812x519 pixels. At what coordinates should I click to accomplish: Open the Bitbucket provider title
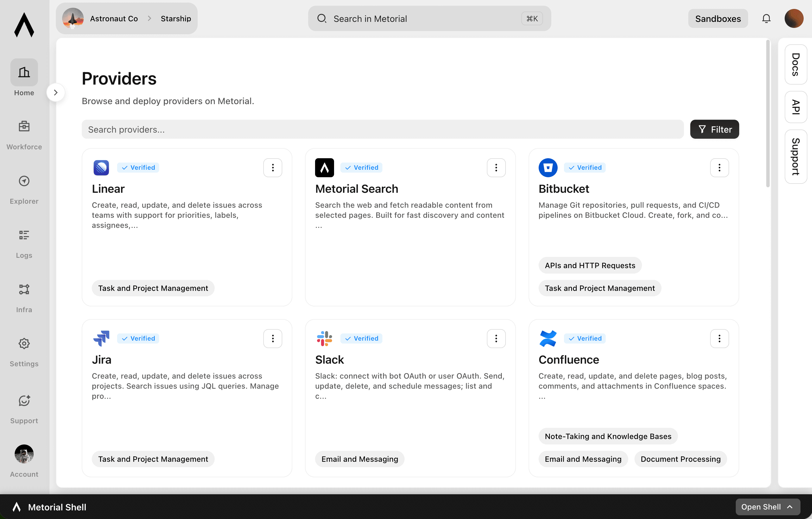coord(563,189)
